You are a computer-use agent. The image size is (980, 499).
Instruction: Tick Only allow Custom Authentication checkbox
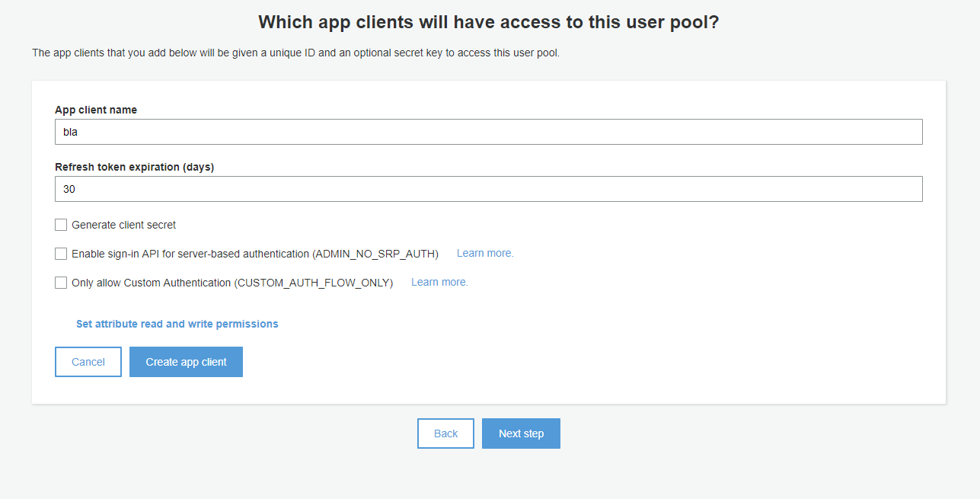(x=61, y=283)
